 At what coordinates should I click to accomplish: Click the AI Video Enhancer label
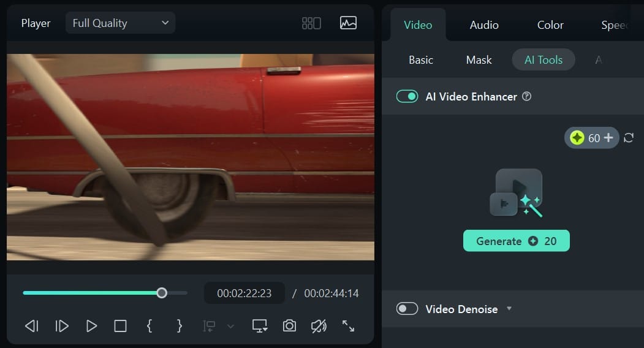471,97
